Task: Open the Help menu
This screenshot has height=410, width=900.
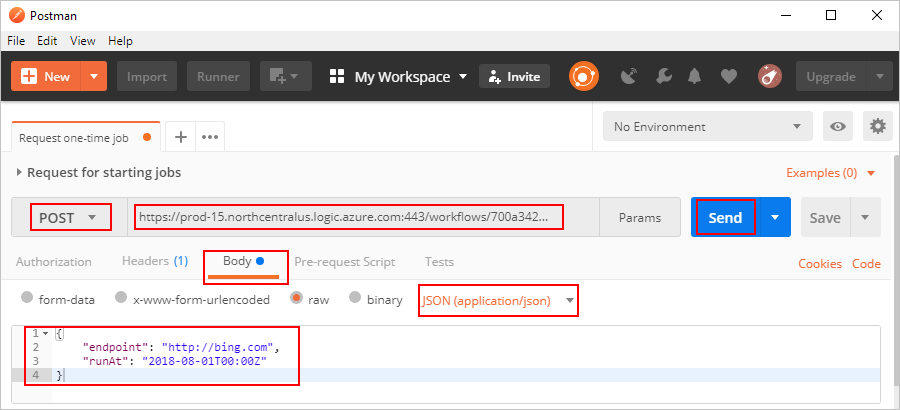Action: tap(120, 41)
